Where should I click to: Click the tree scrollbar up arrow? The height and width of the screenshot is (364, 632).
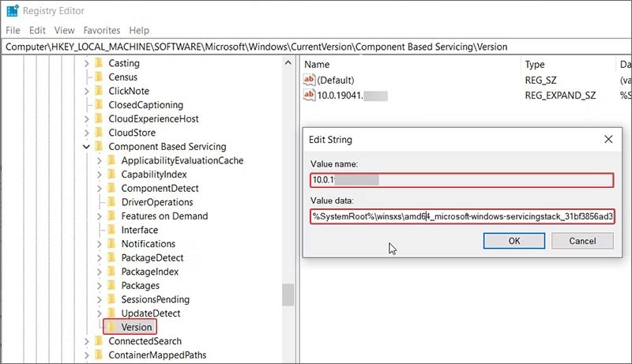click(288, 63)
